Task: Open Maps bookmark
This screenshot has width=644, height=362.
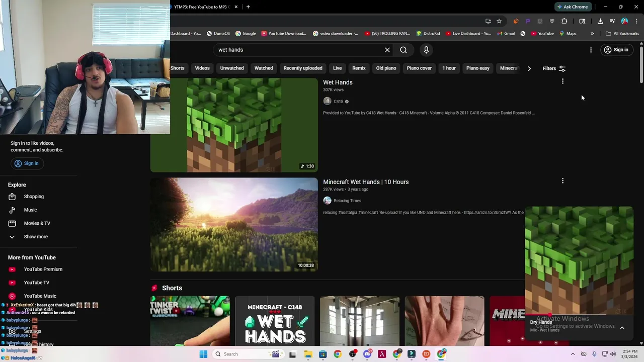Action: coord(568,34)
